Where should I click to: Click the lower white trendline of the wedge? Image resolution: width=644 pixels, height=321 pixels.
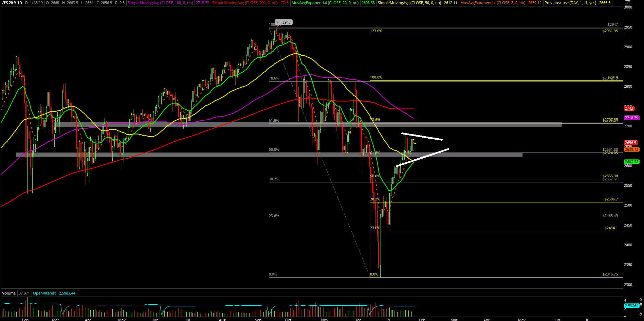(x=422, y=157)
